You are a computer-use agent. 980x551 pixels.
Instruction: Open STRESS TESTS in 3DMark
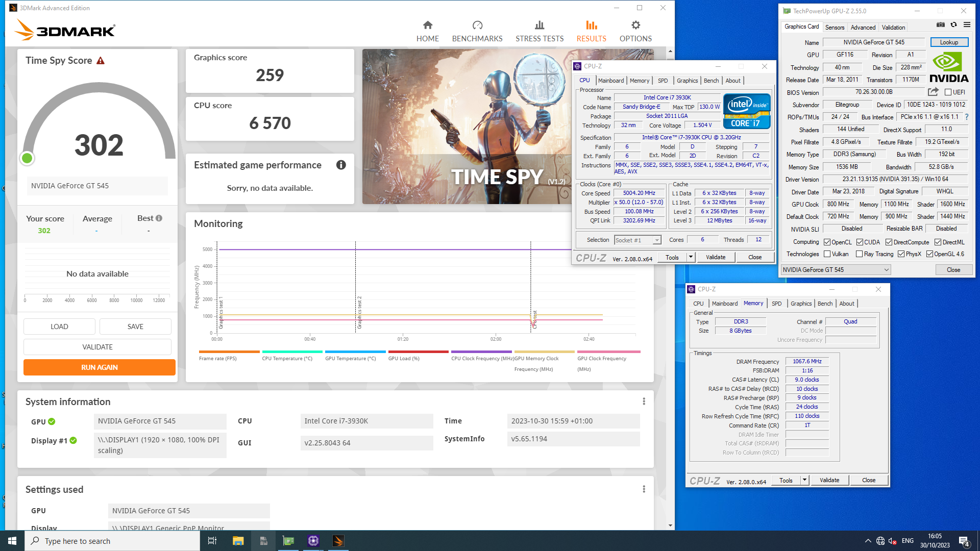click(540, 31)
